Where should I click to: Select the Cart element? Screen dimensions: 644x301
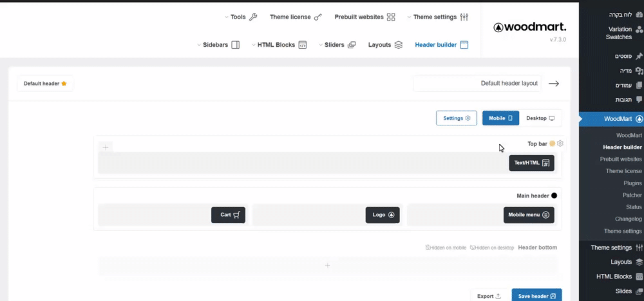coord(229,215)
